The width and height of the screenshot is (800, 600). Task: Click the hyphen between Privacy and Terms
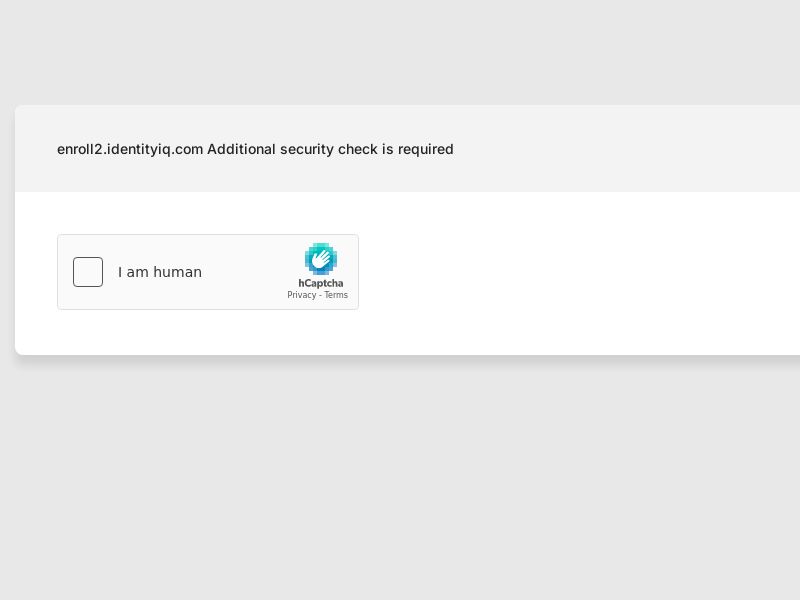320,295
